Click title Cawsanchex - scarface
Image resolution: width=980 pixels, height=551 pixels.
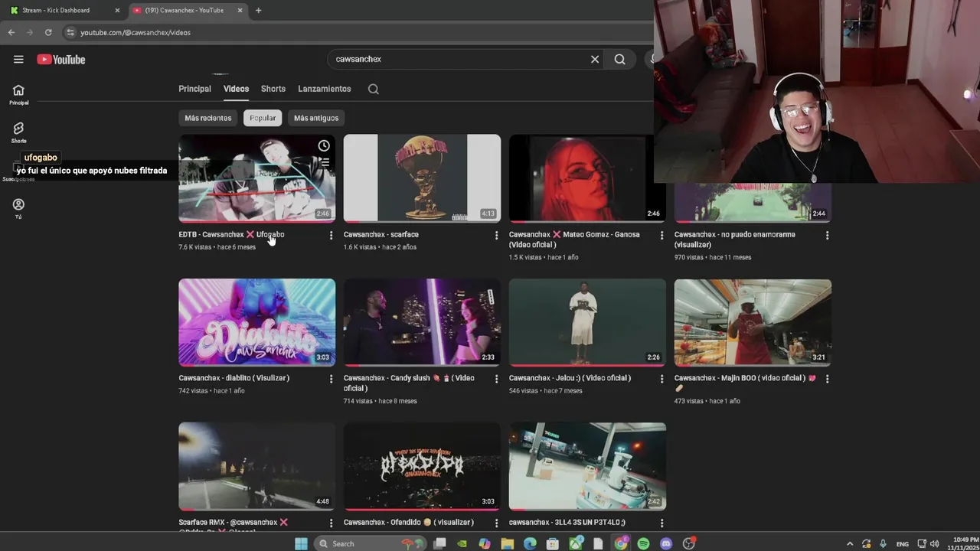381,234
